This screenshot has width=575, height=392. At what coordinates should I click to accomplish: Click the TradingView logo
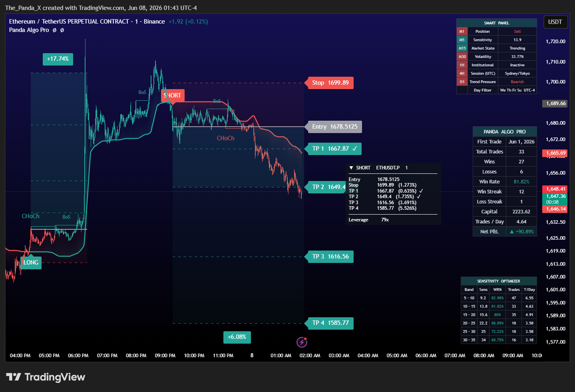[46, 377]
